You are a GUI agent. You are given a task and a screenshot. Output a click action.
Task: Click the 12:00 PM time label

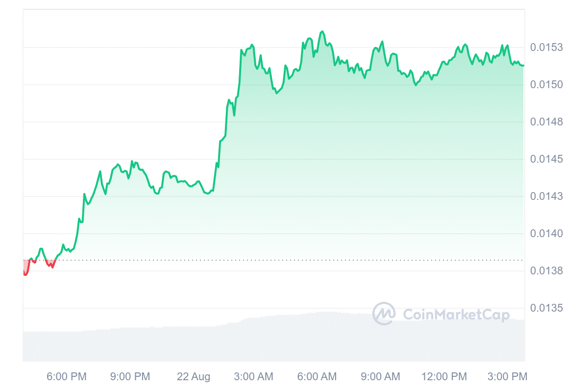pos(444,377)
